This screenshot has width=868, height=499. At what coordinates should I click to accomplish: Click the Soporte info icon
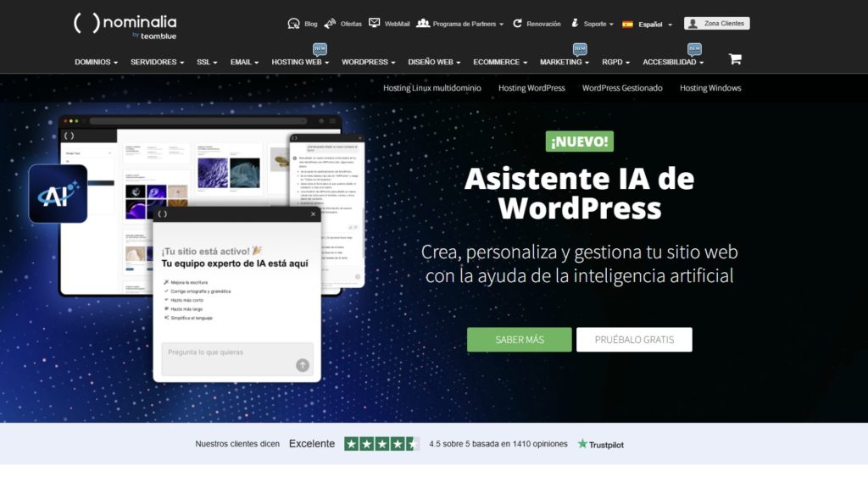pos(576,23)
